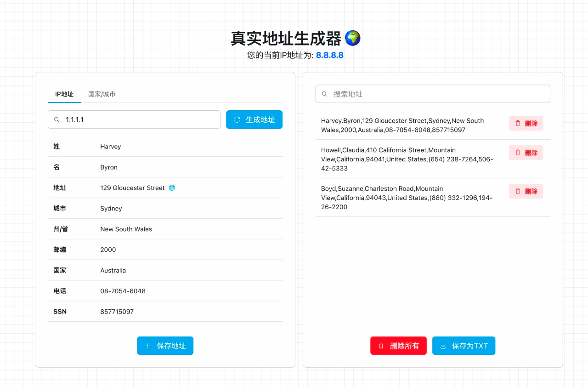Screen dimensions: 588x387
Task: Click the 地址 row label
Action: [60, 188]
